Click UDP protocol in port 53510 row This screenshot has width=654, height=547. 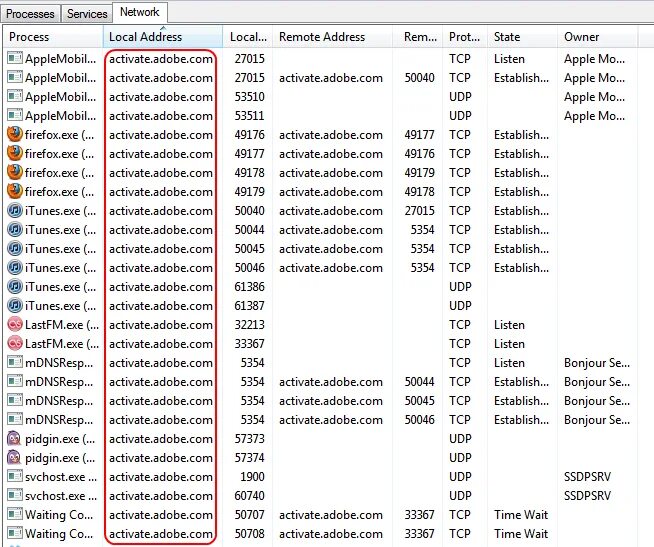click(460, 96)
